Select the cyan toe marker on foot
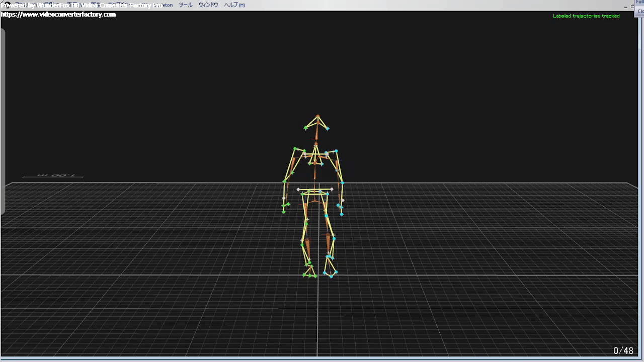 click(331, 276)
